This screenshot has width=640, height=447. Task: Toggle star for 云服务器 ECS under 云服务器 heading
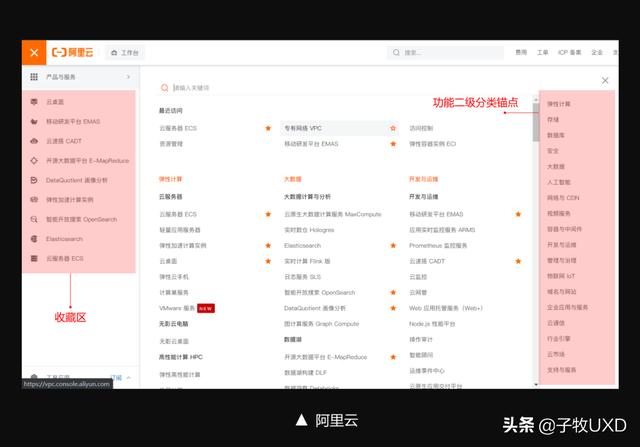coord(268,214)
